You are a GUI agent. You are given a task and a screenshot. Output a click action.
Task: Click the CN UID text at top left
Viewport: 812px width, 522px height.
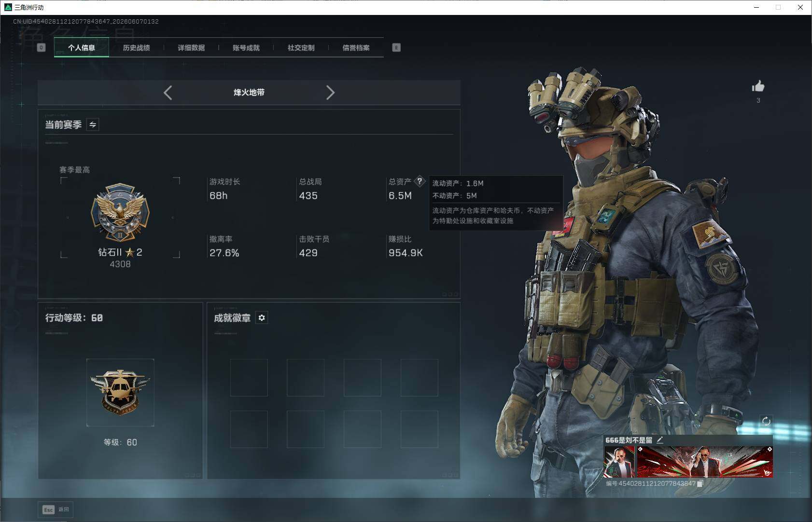[x=86, y=21]
